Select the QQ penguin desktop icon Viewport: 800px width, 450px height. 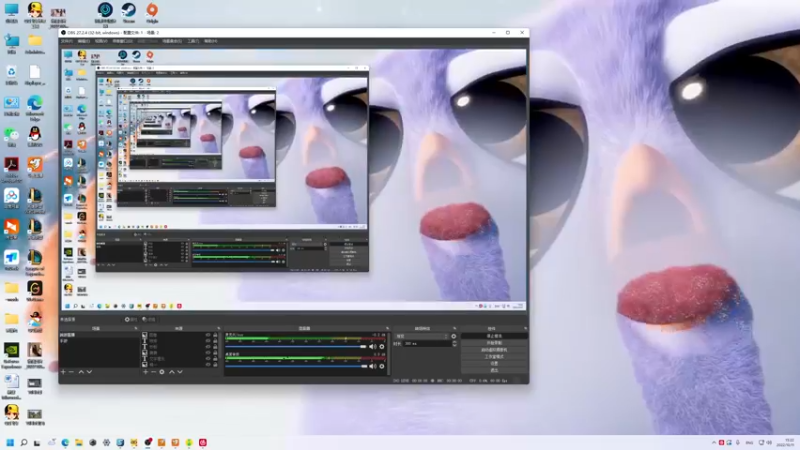coord(35,137)
